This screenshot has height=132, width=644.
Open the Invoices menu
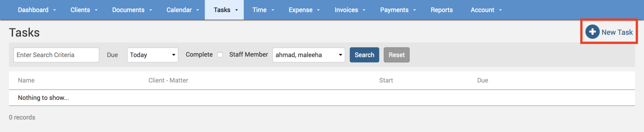point(350,10)
